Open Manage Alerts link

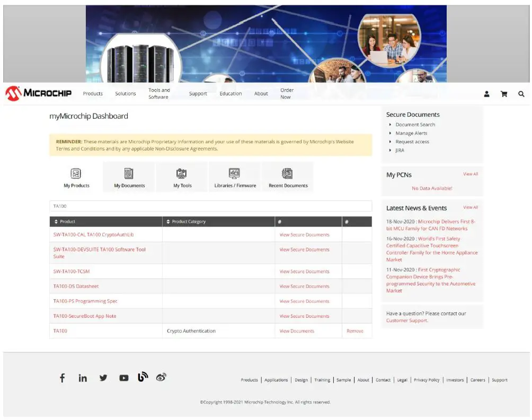411,133
